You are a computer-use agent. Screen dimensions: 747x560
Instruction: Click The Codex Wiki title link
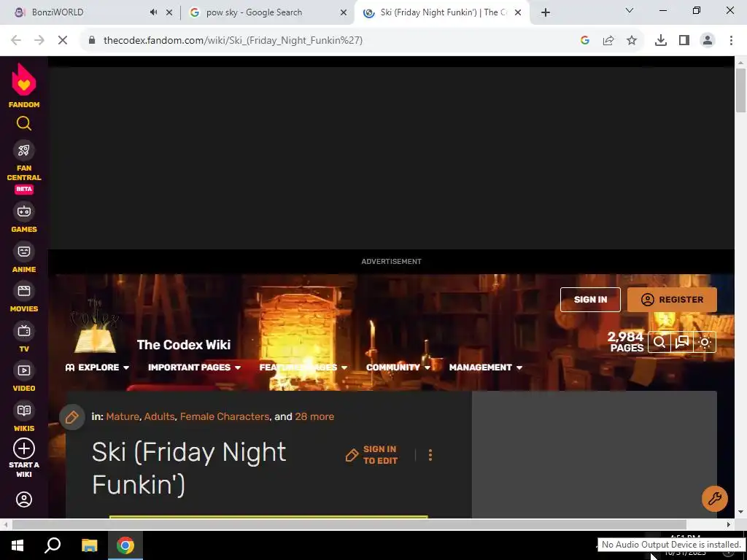[183, 345]
